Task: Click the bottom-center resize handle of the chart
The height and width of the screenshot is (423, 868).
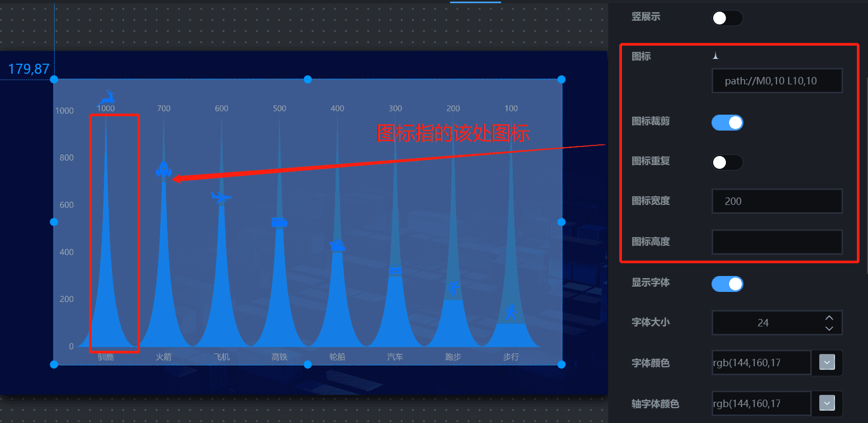Action: pyautogui.click(x=308, y=365)
